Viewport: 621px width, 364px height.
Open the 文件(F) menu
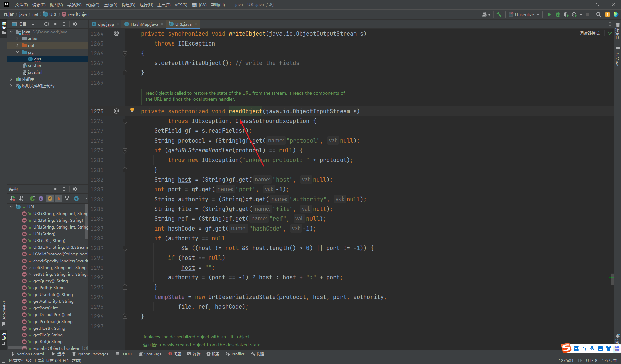click(x=21, y=5)
